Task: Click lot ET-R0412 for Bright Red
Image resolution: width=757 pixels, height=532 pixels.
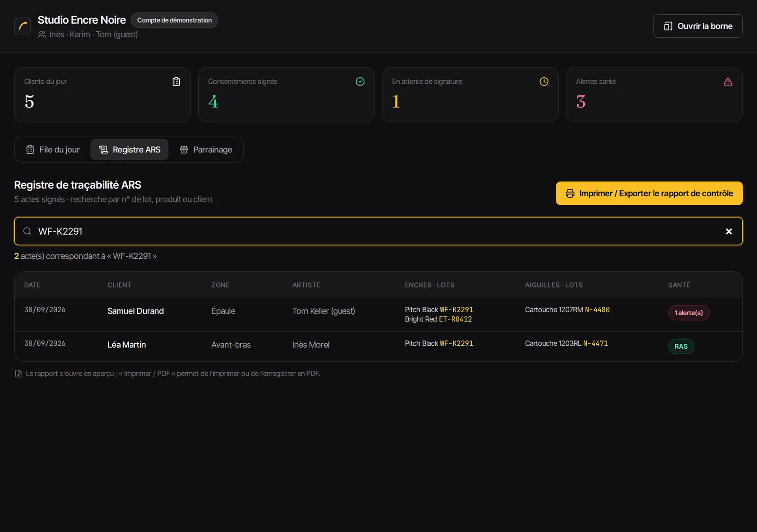Action: [455, 319]
